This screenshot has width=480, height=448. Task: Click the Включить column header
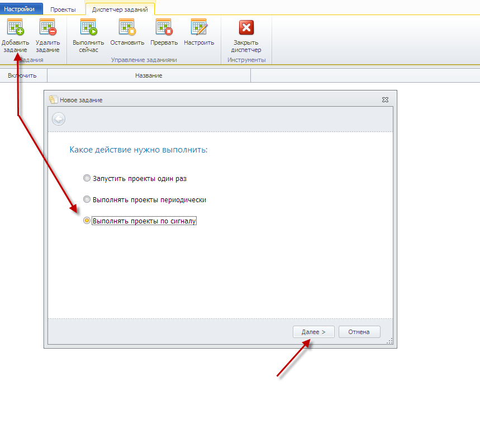pyautogui.click(x=23, y=75)
